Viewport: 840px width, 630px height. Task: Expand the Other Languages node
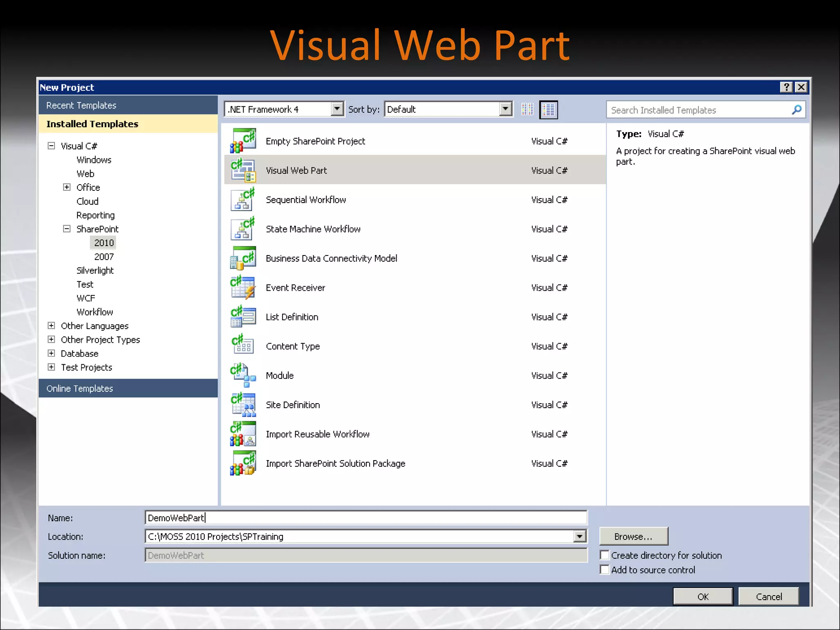tap(51, 325)
